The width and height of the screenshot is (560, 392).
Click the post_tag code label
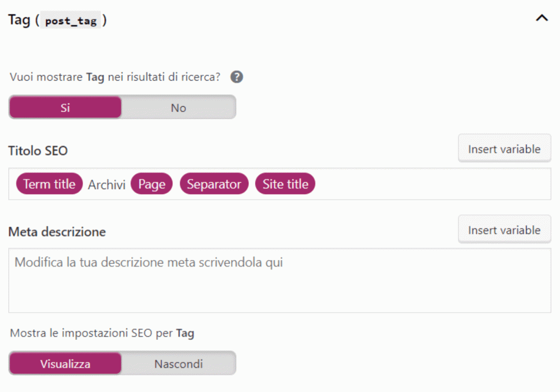(x=71, y=21)
